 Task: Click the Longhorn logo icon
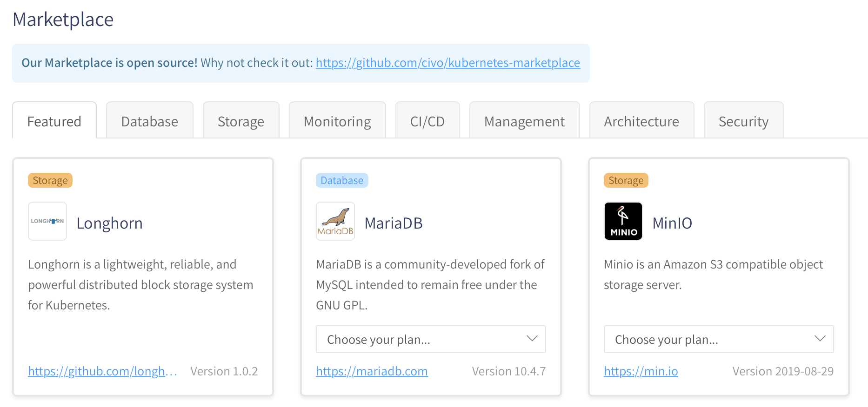pyautogui.click(x=47, y=221)
